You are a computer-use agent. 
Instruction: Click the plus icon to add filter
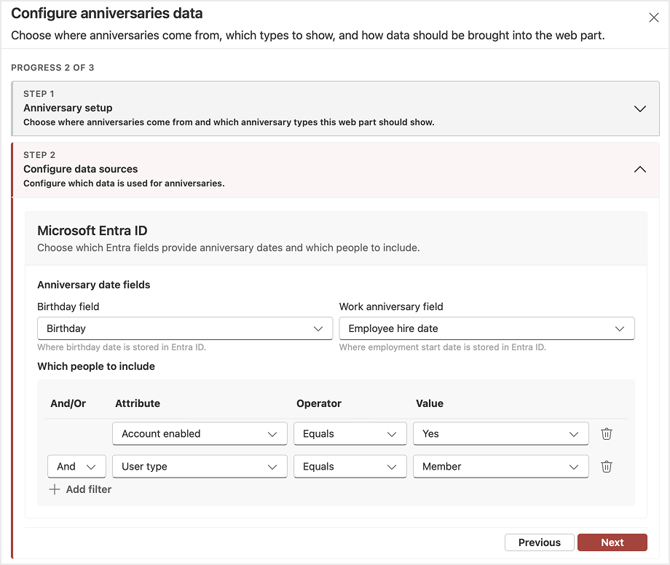pyautogui.click(x=55, y=490)
